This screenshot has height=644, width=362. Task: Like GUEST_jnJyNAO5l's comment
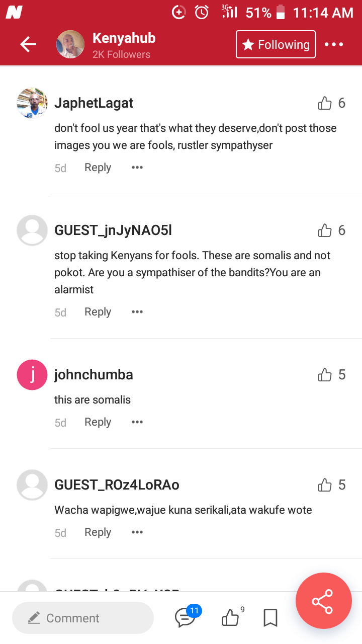(x=325, y=230)
